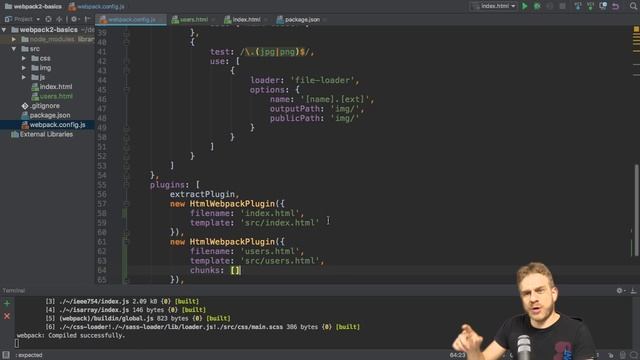Click the webpack2-basics folder breadcrumb in the navigation bar
Viewport: 640px width, 360px height.
pyautogui.click(x=33, y=7)
